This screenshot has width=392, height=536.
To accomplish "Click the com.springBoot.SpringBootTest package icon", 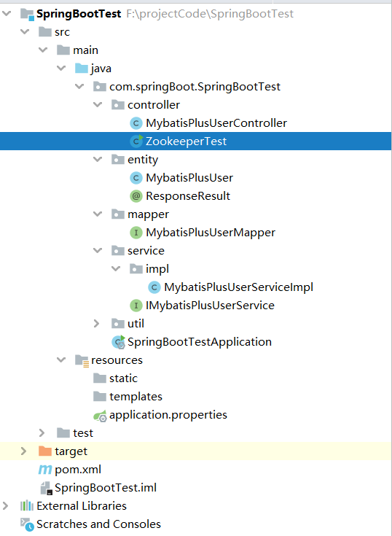I will tap(99, 87).
